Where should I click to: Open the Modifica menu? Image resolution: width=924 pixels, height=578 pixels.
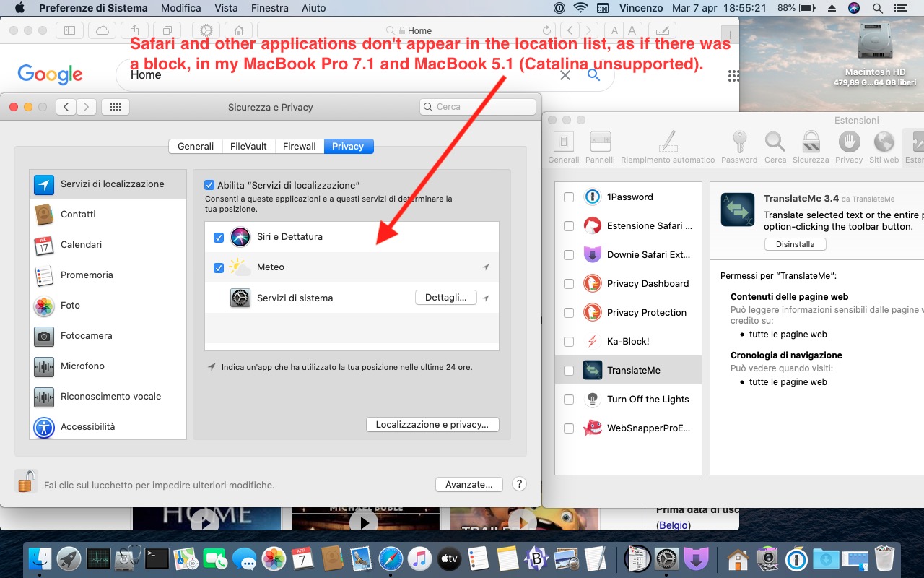point(181,8)
